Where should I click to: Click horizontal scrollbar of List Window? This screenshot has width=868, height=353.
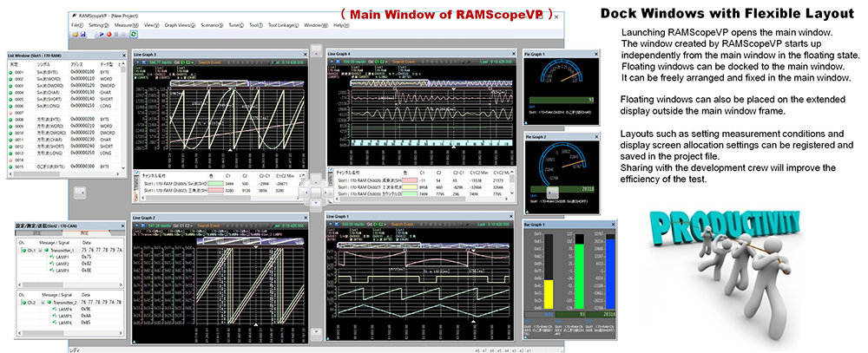[x=65, y=174]
